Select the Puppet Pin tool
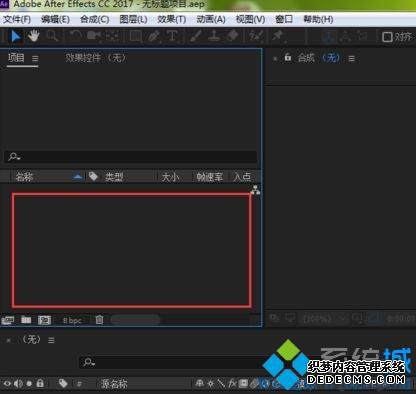Viewport: 416px width, 394px height. coord(278,36)
